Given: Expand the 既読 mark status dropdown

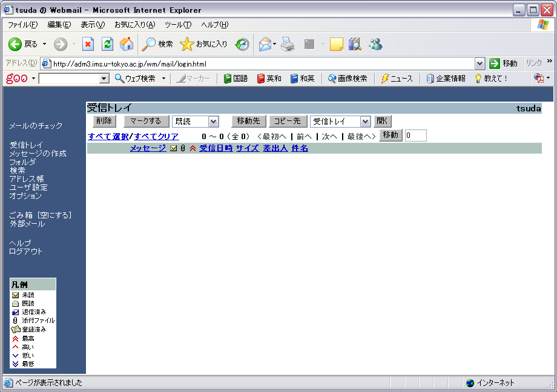Looking at the screenshot, I should click(213, 122).
